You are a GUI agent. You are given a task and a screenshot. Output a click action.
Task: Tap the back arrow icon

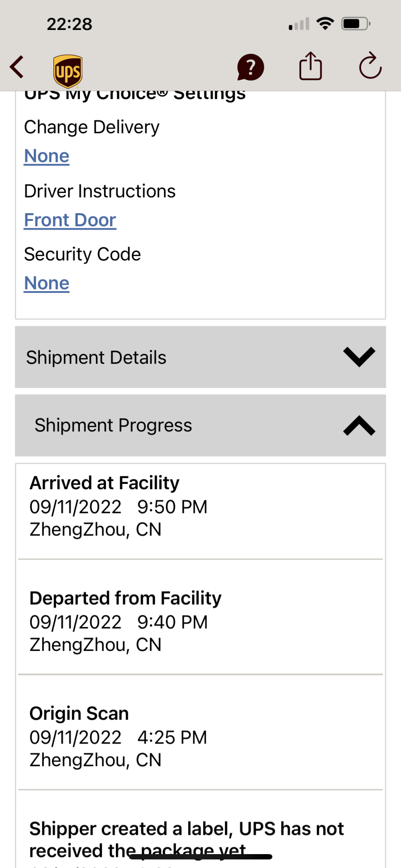(x=17, y=67)
